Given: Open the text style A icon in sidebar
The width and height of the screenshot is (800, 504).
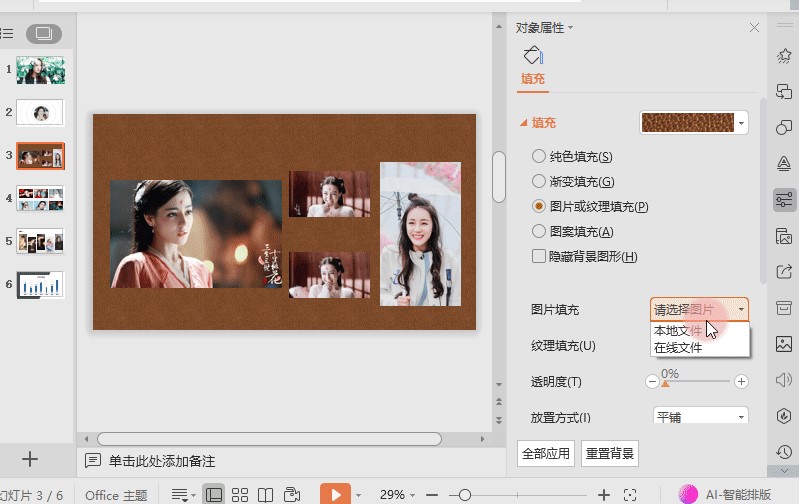Looking at the screenshot, I should (x=784, y=163).
